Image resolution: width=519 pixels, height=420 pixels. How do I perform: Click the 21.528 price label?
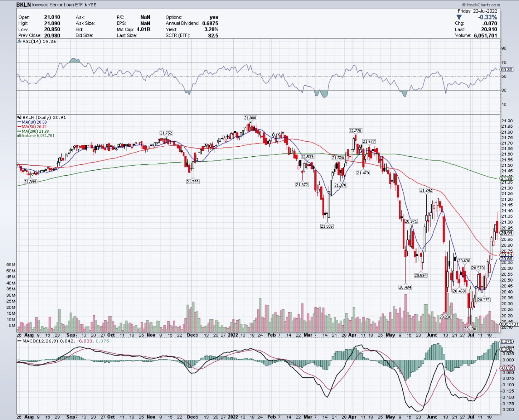[338, 158]
